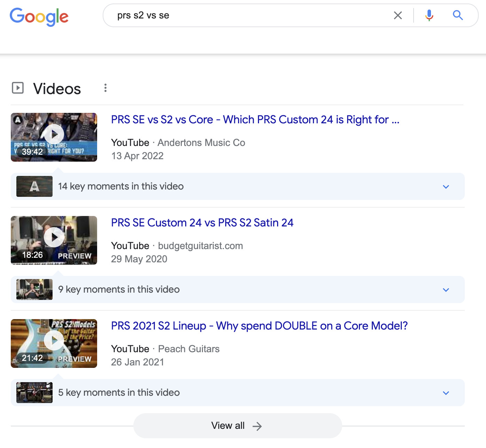The width and height of the screenshot is (486, 448).
Task: Open the three-dot menu next to Videos
Action: pyautogui.click(x=105, y=88)
